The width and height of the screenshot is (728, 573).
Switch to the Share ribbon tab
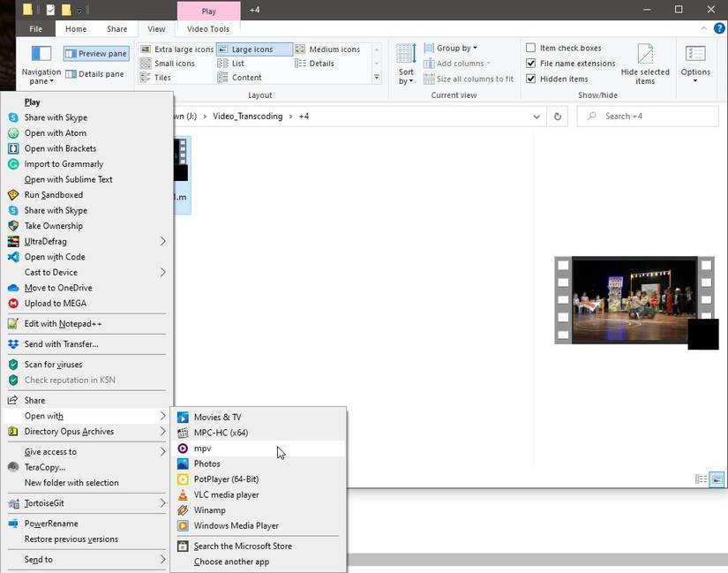tap(116, 29)
